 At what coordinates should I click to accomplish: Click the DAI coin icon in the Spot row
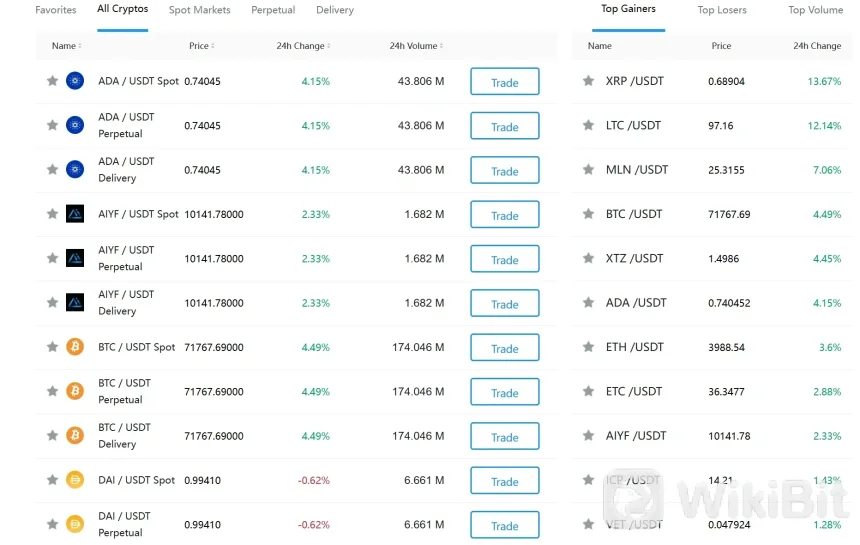(75, 480)
